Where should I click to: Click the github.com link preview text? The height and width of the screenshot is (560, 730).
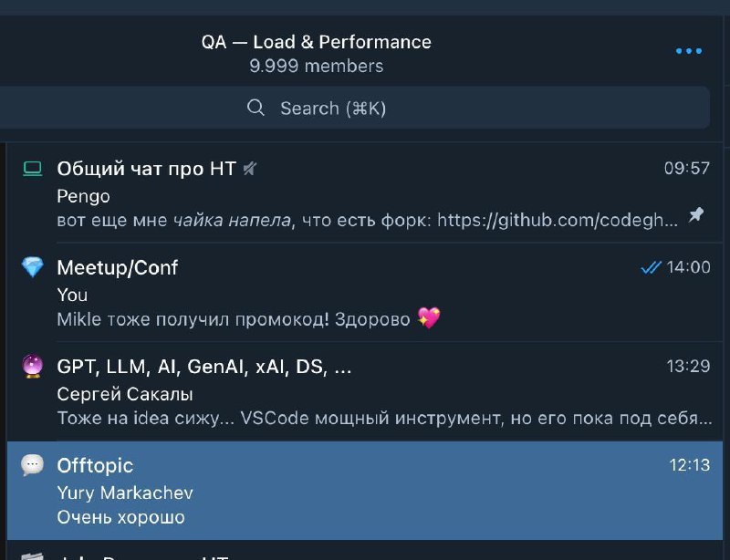(558, 220)
